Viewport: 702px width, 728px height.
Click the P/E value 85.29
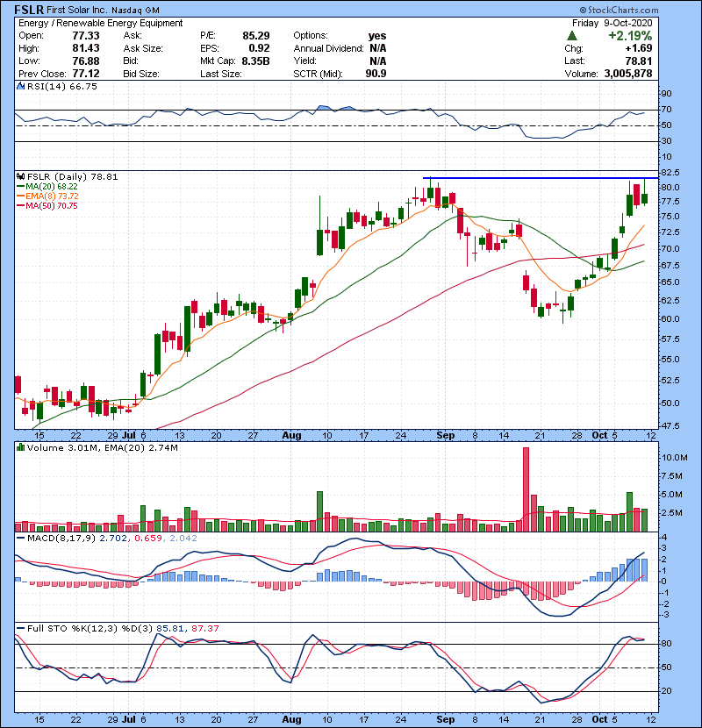point(256,36)
